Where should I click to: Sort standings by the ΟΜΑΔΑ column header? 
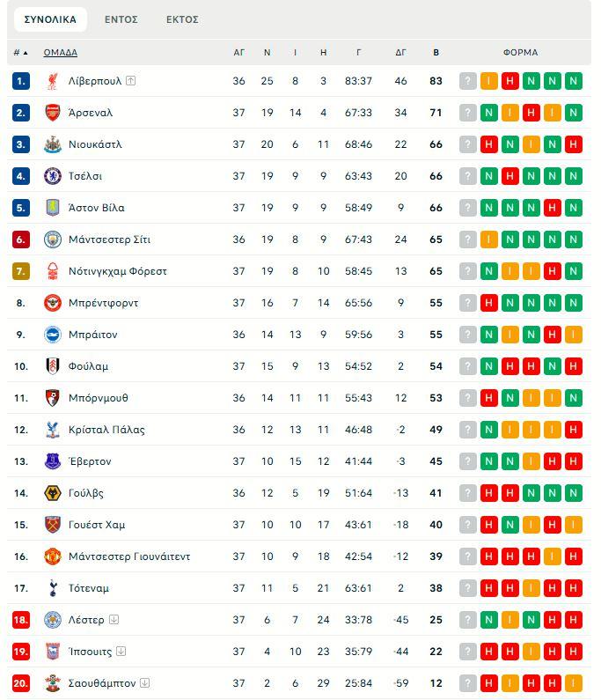[61, 53]
